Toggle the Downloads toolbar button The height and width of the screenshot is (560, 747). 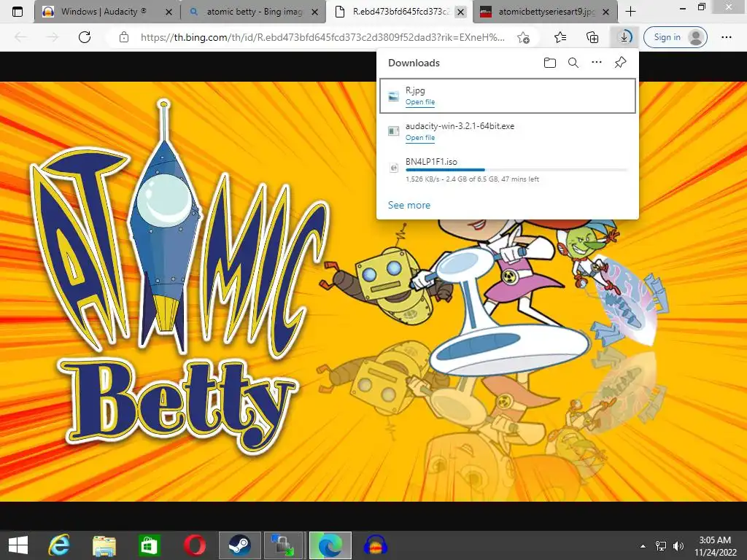pyautogui.click(x=624, y=37)
